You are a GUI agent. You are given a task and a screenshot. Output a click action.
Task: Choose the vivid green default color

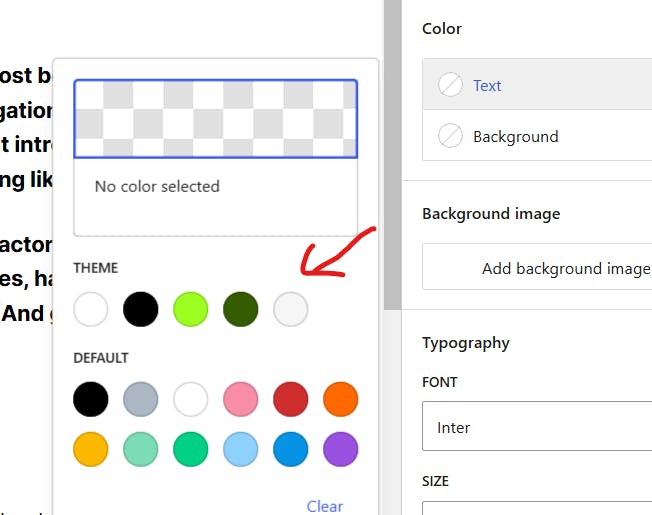coord(190,449)
